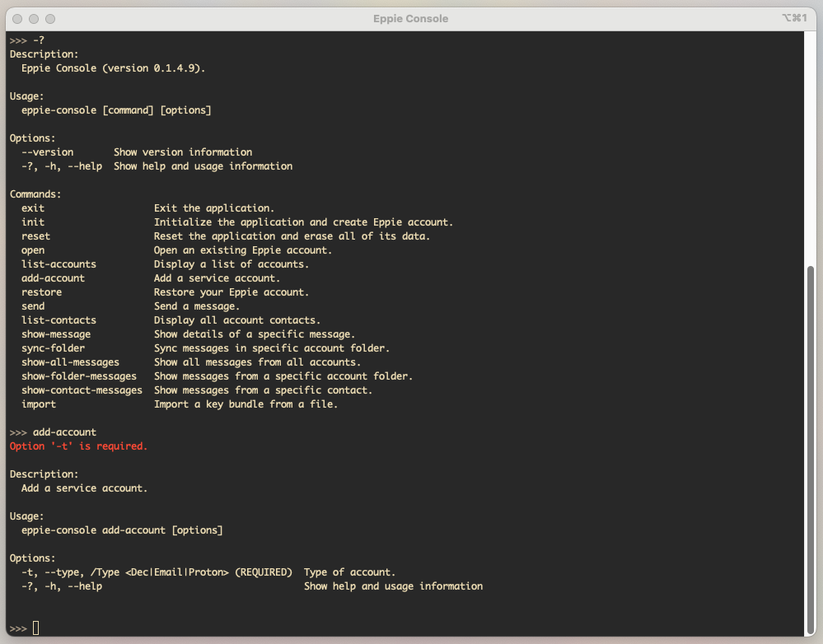Image resolution: width=823 pixels, height=644 pixels.
Task: Click the vertical scrollbar thumb
Action: [x=811, y=450]
